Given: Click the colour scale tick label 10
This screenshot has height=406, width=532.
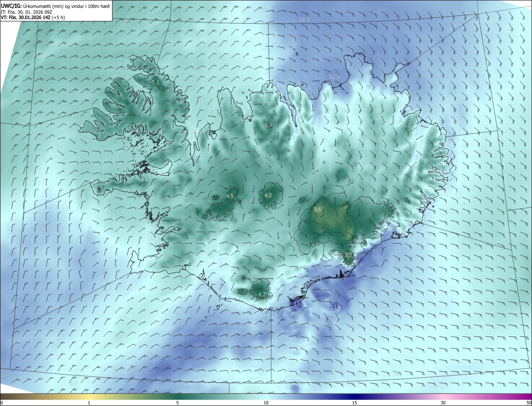Looking at the screenshot, I should pos(266,403).
